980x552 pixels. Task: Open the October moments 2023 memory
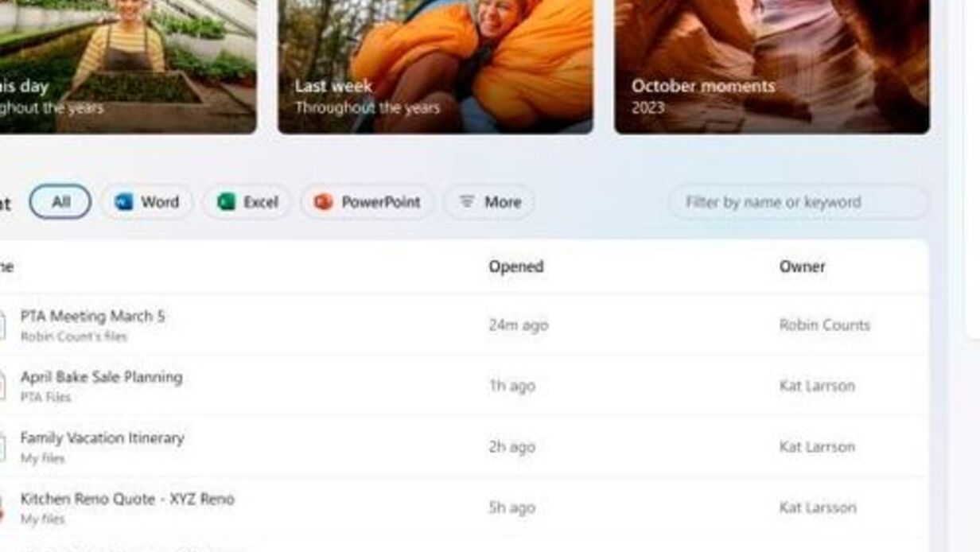pos(772,67)
